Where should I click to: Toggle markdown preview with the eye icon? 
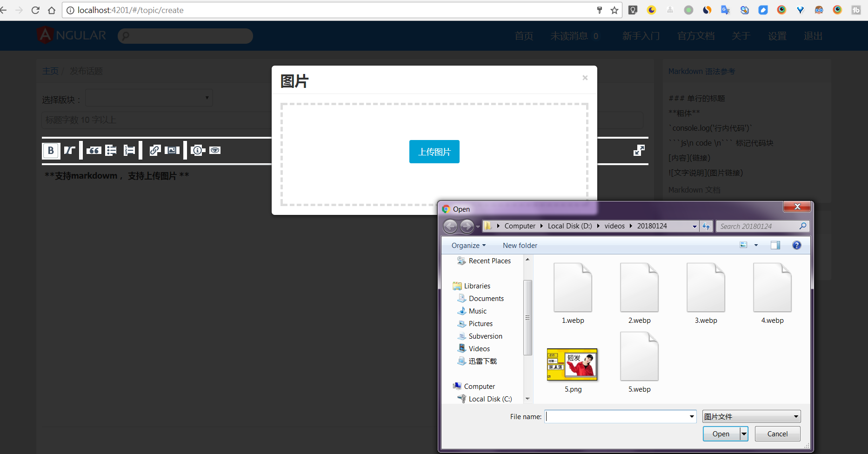[215, 150]
